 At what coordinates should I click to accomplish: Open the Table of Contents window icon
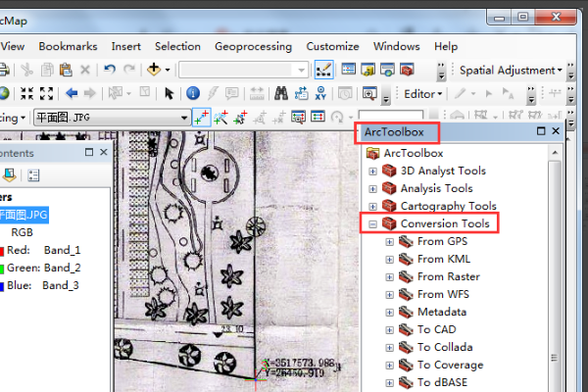[x=348, y=70]
